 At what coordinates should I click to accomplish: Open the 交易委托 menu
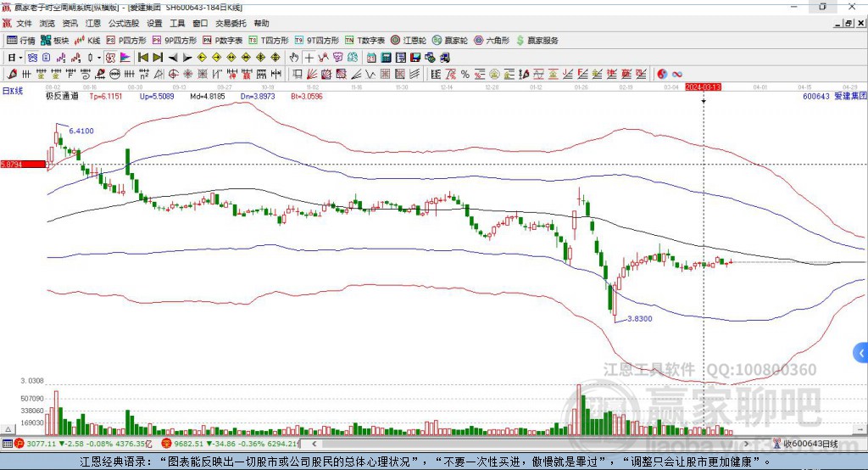tap(231, 23)
